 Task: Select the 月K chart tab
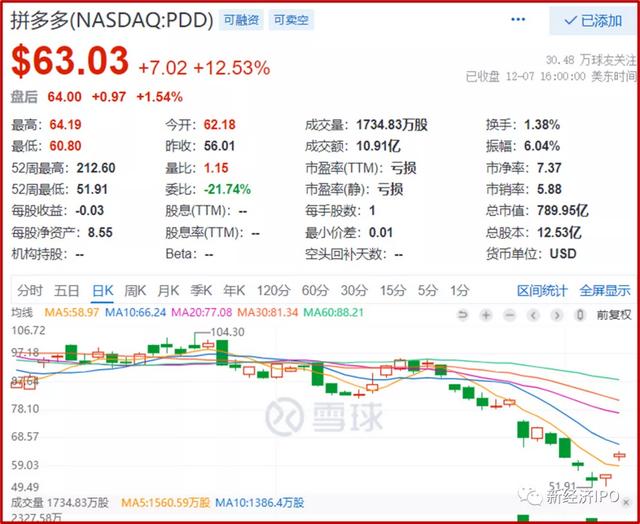(168, 291)
